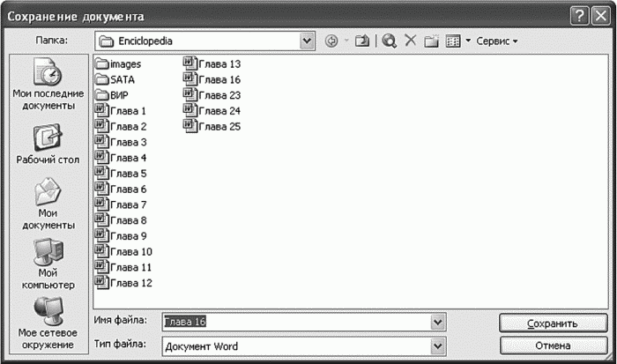Expand the Имя файла dropdown arrow
Screen dimensions: 617x364
[438, 323]
